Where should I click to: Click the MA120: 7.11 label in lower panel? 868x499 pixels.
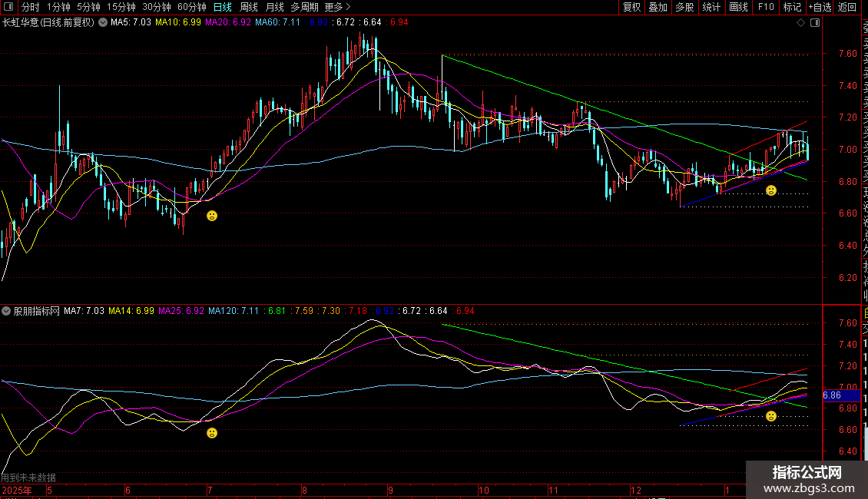234,311
